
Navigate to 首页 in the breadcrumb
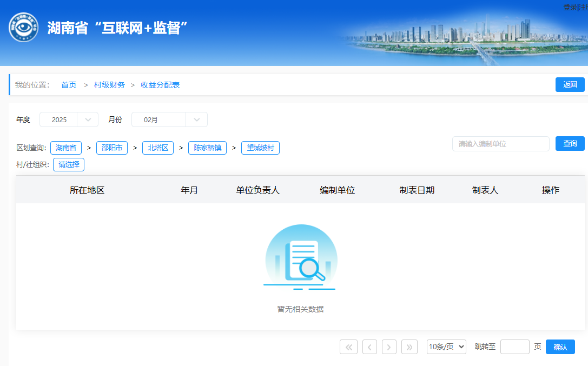tap(69, 85)
